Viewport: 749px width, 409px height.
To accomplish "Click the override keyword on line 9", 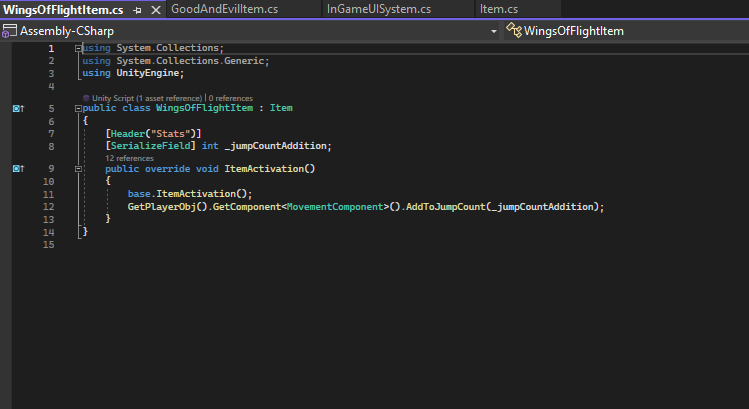I will click(x=167, y=169).
